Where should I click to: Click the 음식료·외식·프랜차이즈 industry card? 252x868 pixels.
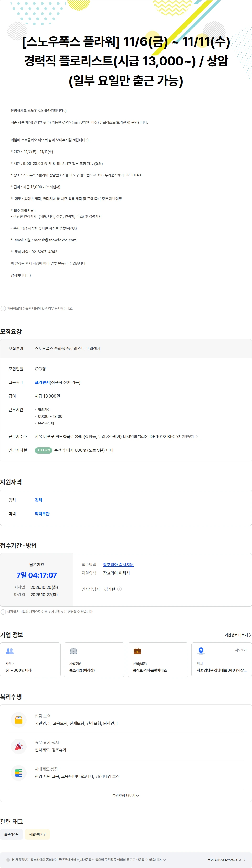(x=158, y=659)
